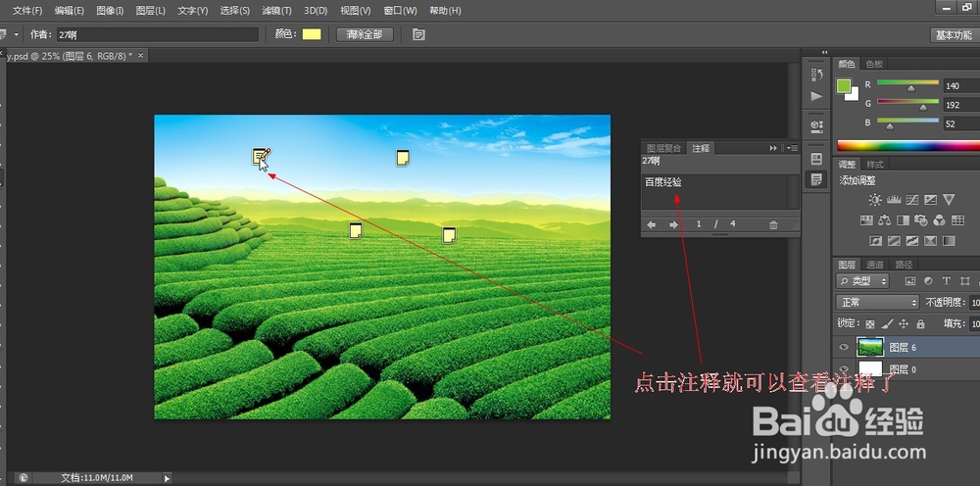The height and width of the screenshot is (486, 980).
Task: Add a Levels adjustment layer
Action: (x=894, y=200)
